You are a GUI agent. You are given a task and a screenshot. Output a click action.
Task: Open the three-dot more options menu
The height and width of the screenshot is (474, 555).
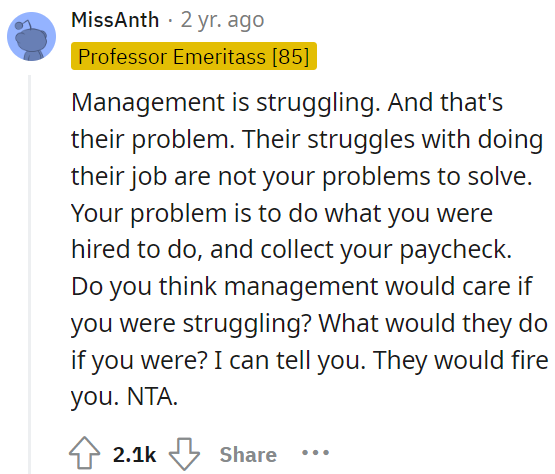pos(315,452)
